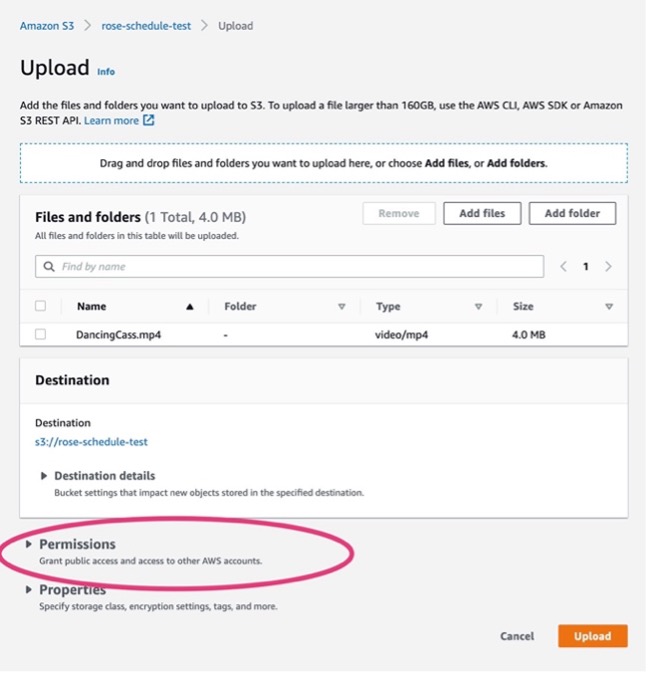650x675 pixels.
Task: Click the Size column sort arrow
Action: (x=608, y=307)
